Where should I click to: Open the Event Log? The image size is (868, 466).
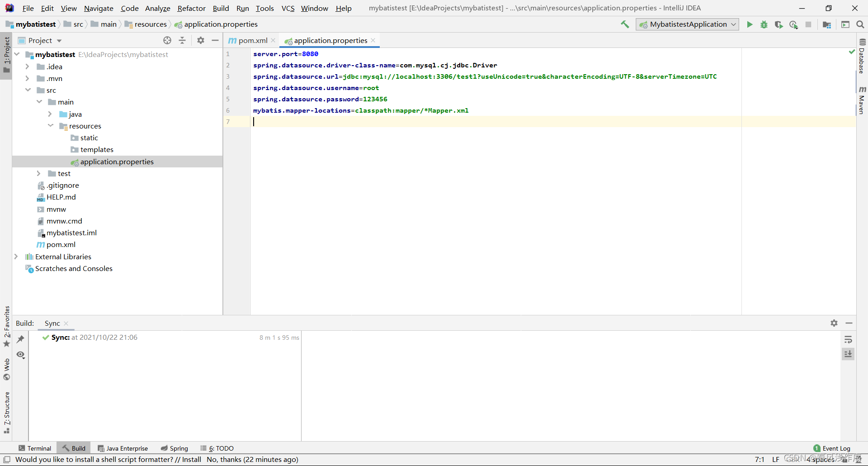(x=832, y=448)
